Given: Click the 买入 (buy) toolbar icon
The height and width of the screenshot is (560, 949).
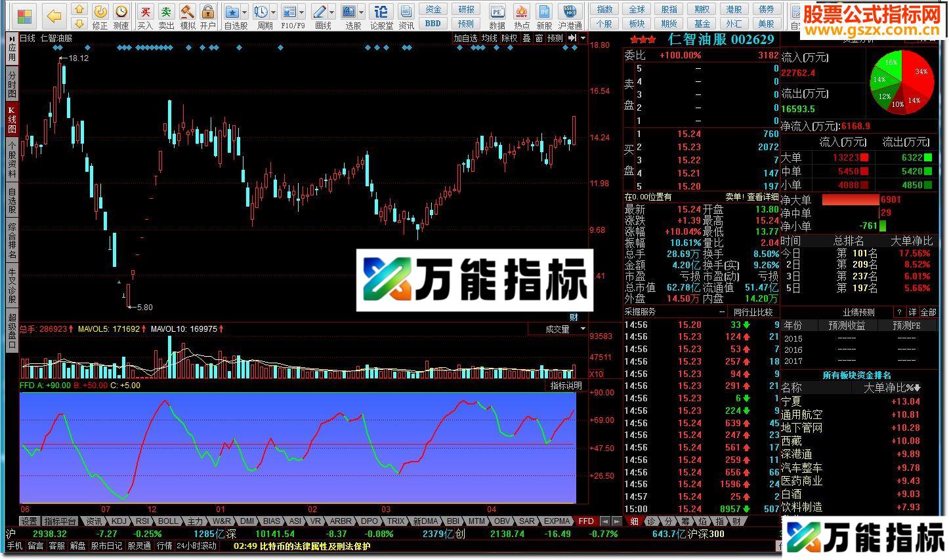Looking at the screenshot, I should point(145,16).
